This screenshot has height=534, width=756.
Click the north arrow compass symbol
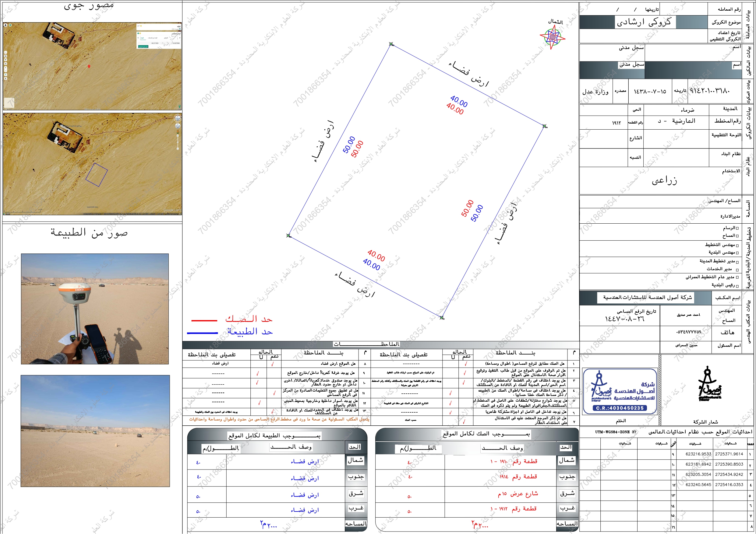click(552, 37)
